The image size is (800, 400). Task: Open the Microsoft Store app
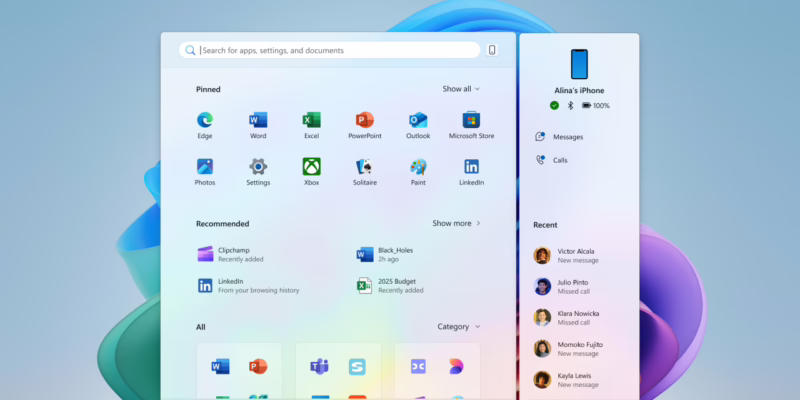tap(471, 121)
